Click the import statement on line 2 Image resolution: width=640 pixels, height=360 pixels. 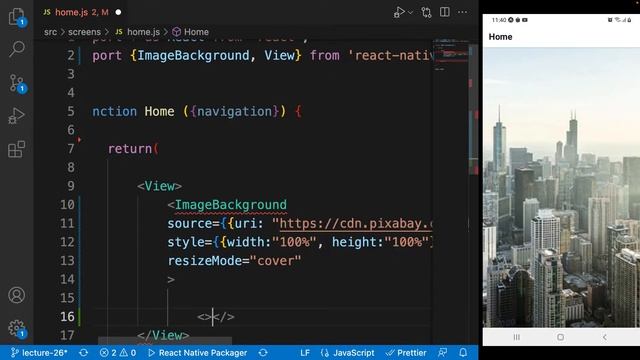coord(262,55)
